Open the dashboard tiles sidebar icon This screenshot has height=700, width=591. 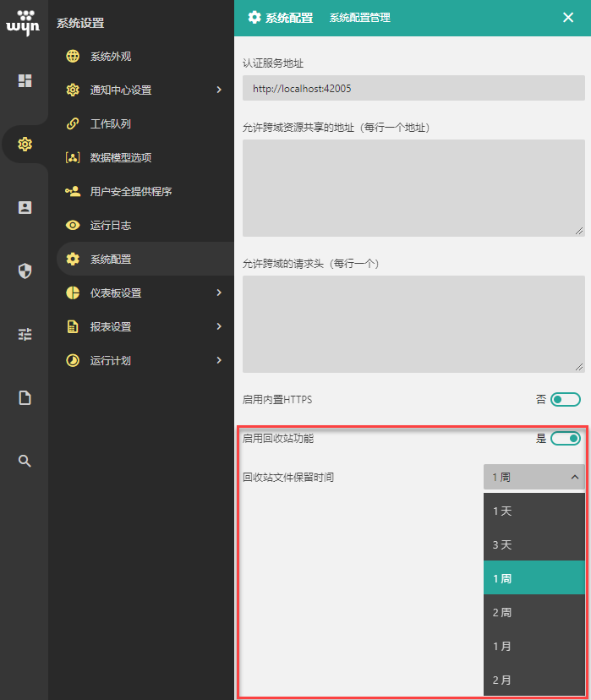click(x=25, y=81)
